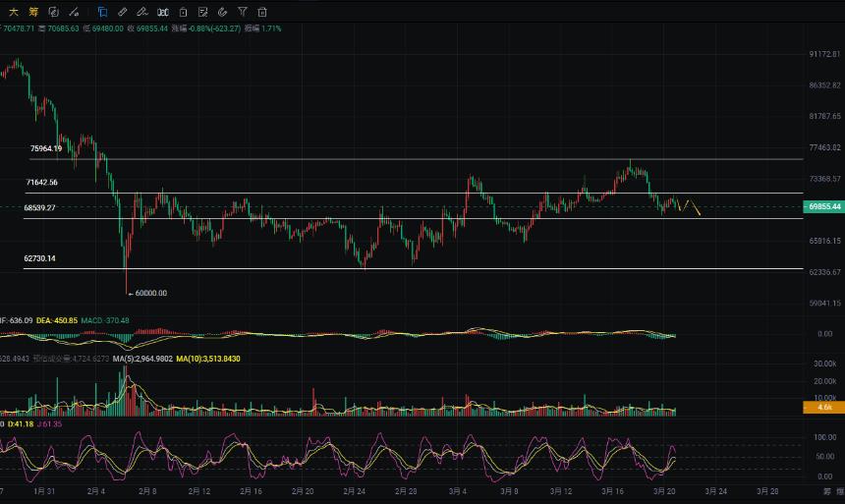
Task: Click the 3月8 date on time axis
Action: coord(509,491)
